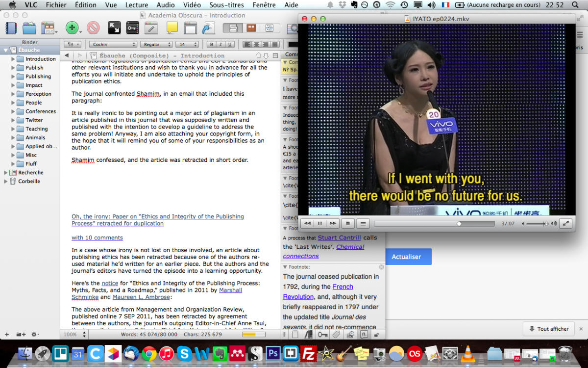Open the Lecture menu
The image size is (588, 368).
point(137,5)
